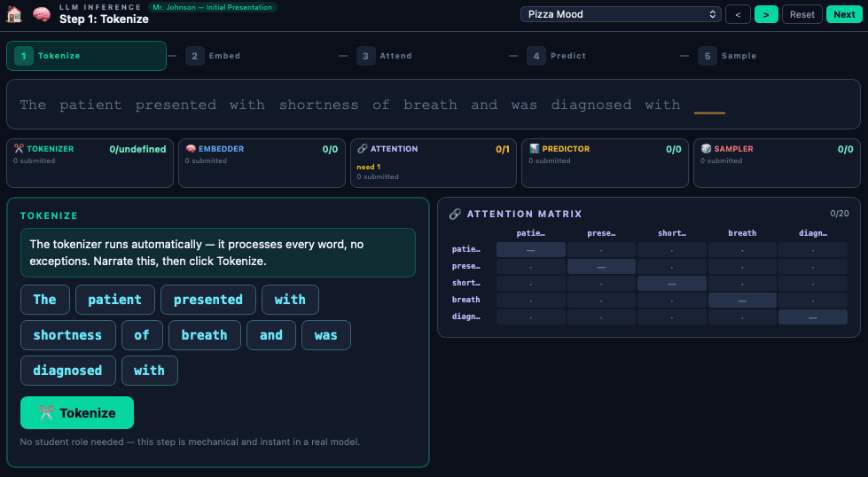Click the green Tokenize button

point(77,413)
